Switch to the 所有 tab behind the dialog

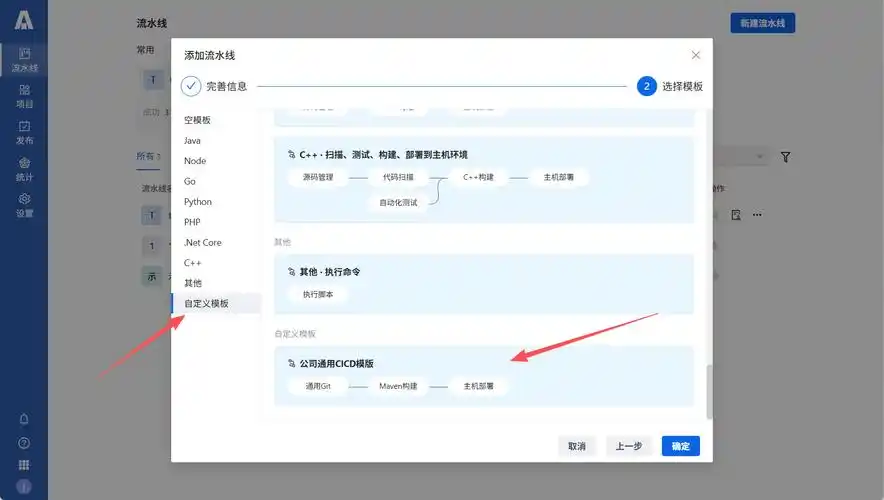pos(148,156)
